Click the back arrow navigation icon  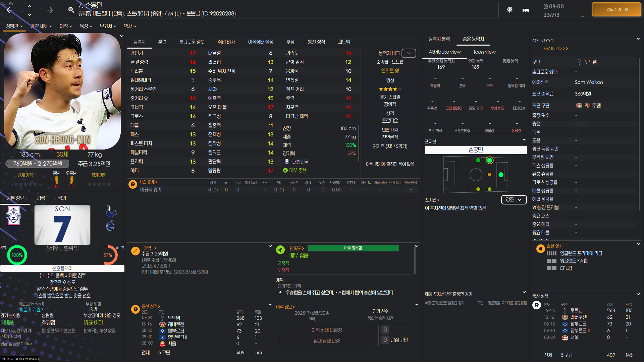(10, 10)
